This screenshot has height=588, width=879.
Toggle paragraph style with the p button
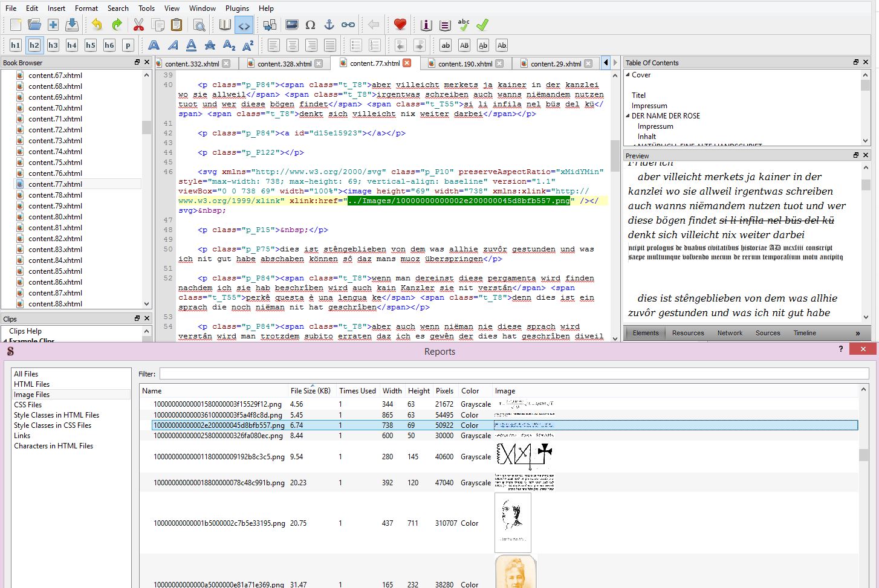click(128, 45)
